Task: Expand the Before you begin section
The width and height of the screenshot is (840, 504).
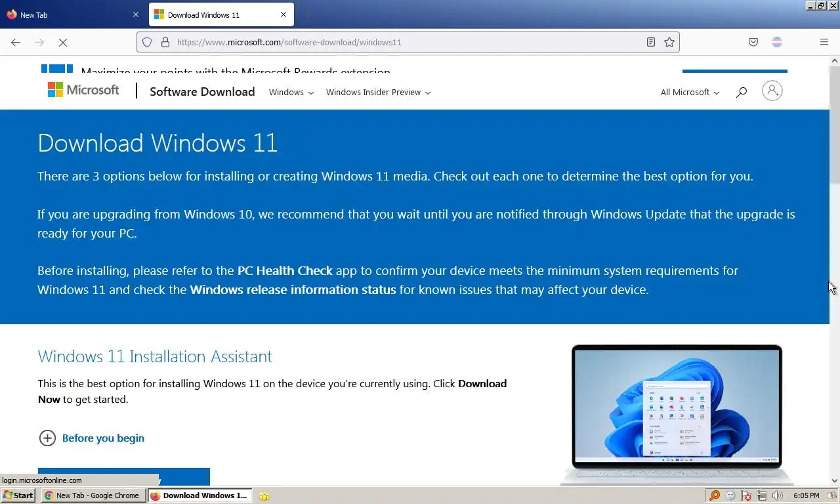Action: pos(92,438)
